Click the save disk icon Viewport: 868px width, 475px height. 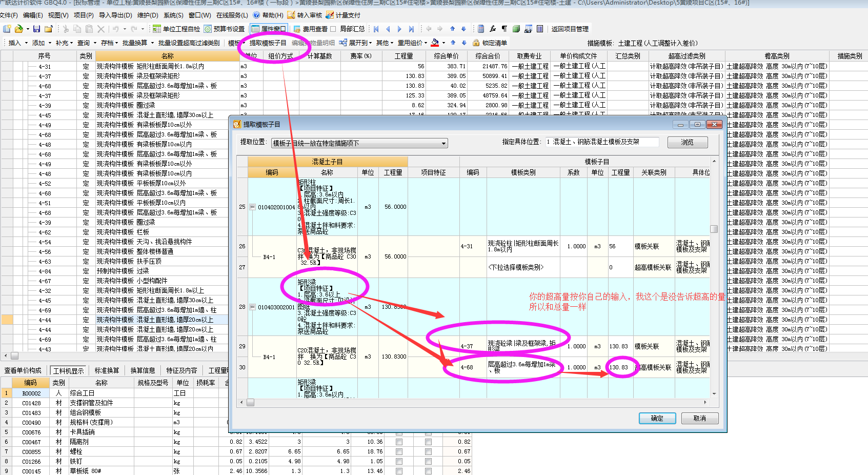pos(36,29)
